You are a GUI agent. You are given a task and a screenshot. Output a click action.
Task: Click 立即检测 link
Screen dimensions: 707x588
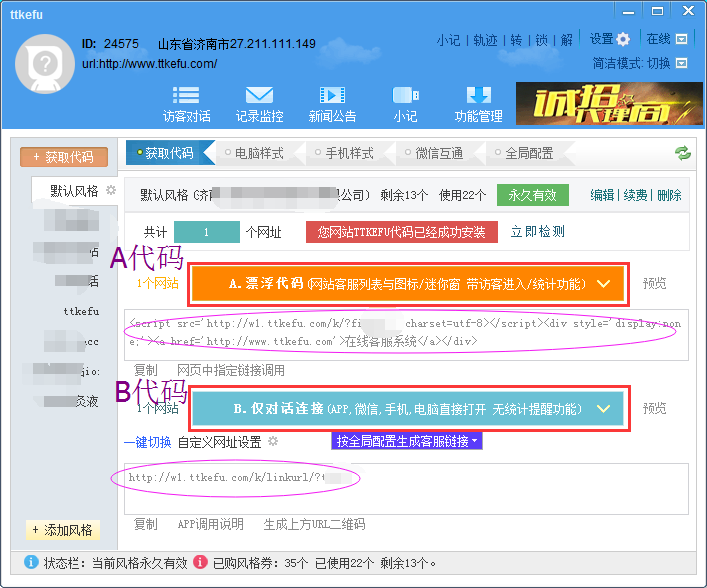click(x=537, y=231)
